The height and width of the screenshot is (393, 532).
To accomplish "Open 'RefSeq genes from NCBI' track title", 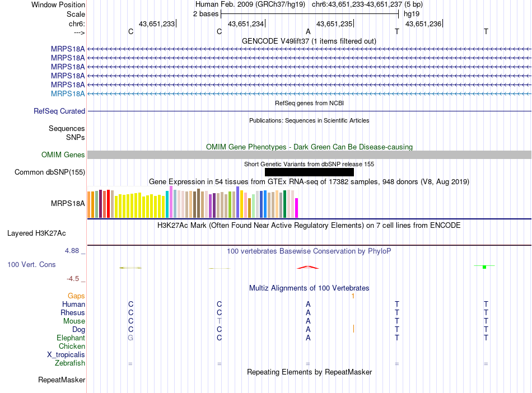I will tap(309, 103).
